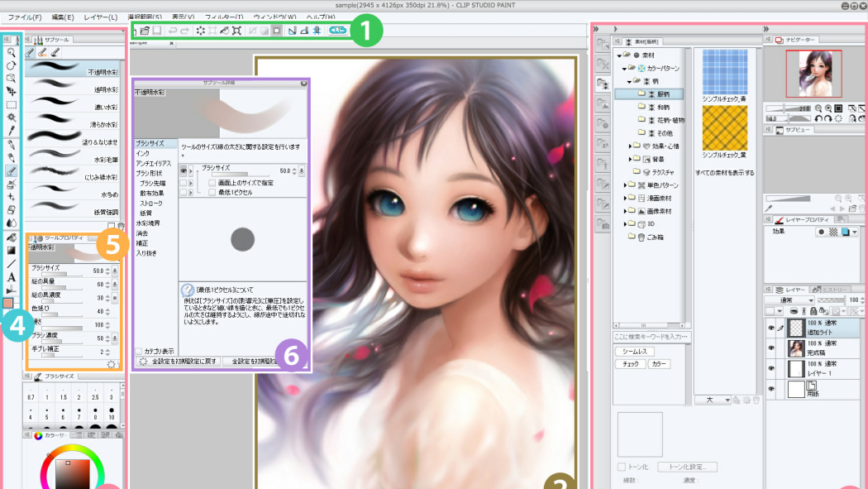Screen dimensions: 868x489
Task: Select the Decoration sparkle tool
Action: pyautogui.click(x=11, y=197)
